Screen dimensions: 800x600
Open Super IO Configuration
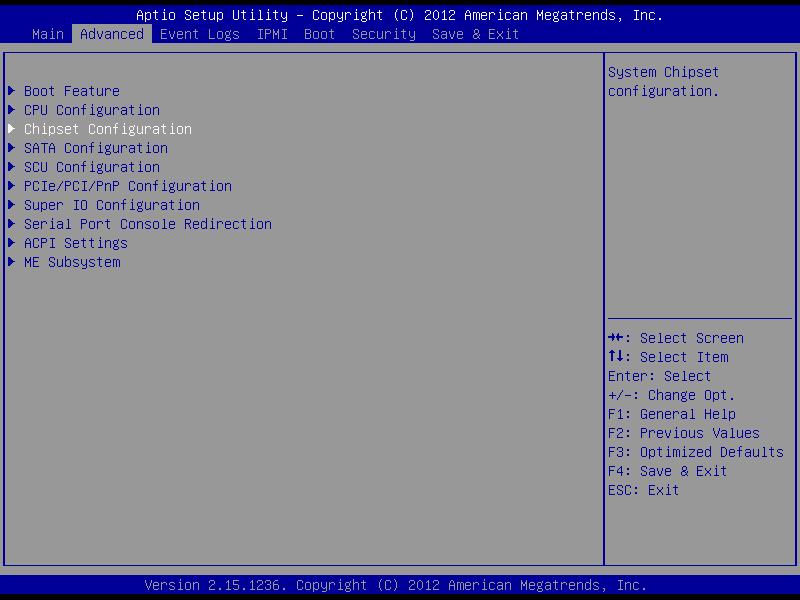click(x=111, y=205)
